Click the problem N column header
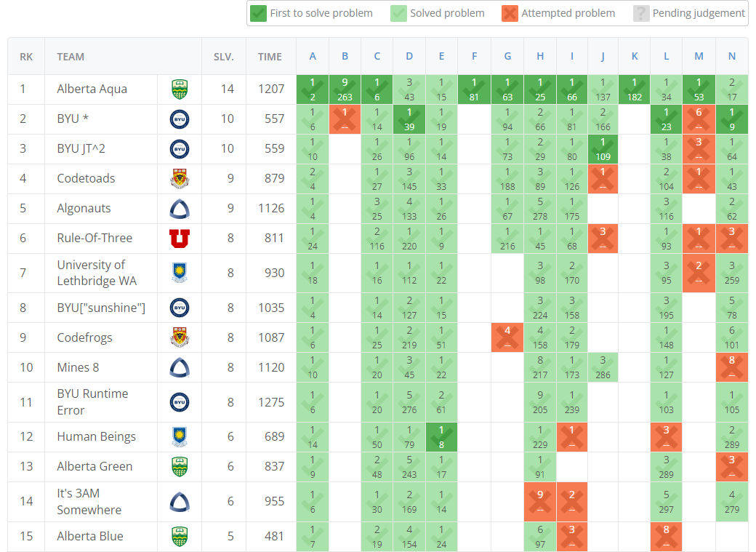 [x=732, y=56]
